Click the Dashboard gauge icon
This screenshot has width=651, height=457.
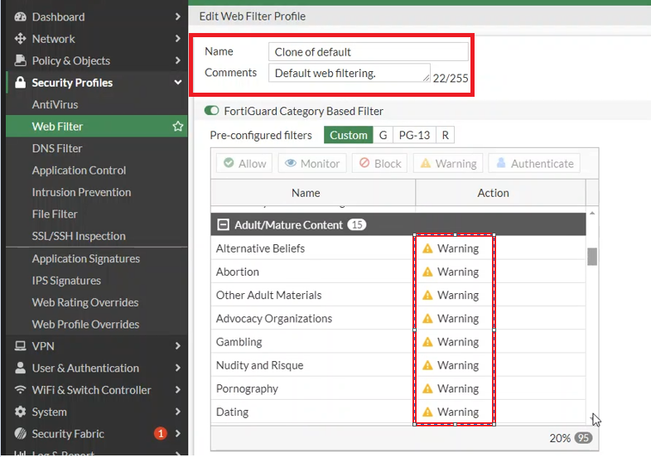click(20, 17)
